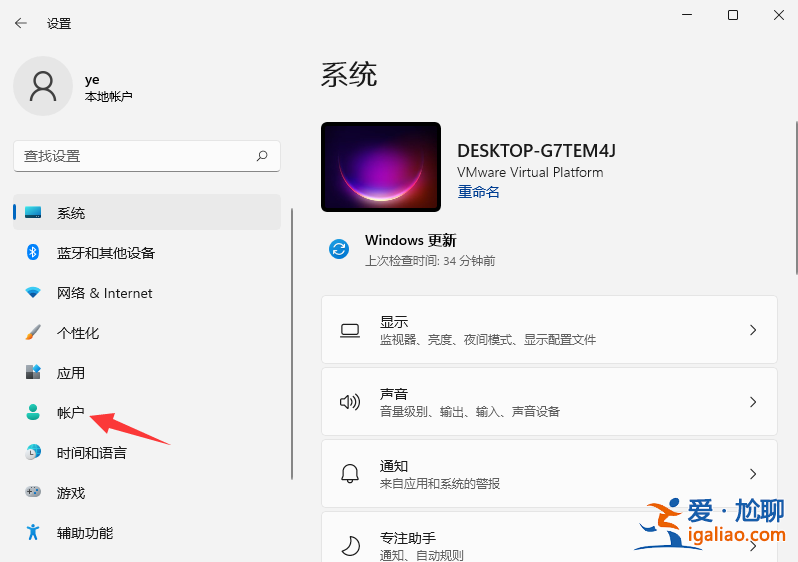Click the paintbrush icon for 个性化
The width and height of the screenshot is (798, 562).
point(33,332)
